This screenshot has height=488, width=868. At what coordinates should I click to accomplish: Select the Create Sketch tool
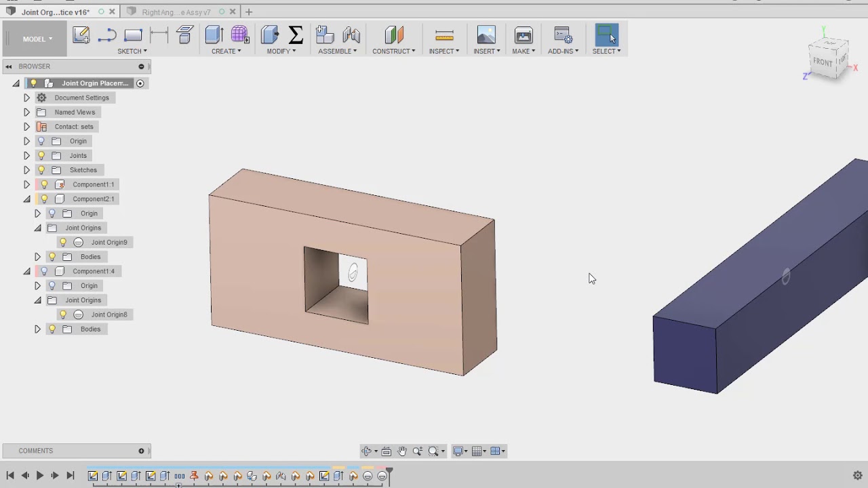coord(81,35)
